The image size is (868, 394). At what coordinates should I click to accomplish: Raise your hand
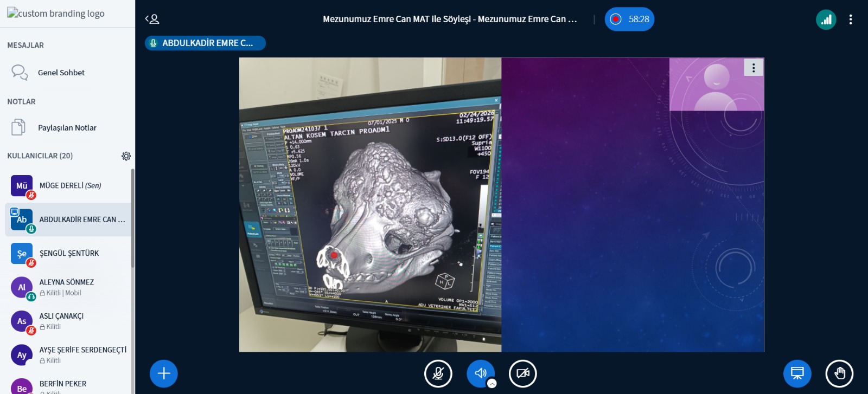click(x=839, y=373)
